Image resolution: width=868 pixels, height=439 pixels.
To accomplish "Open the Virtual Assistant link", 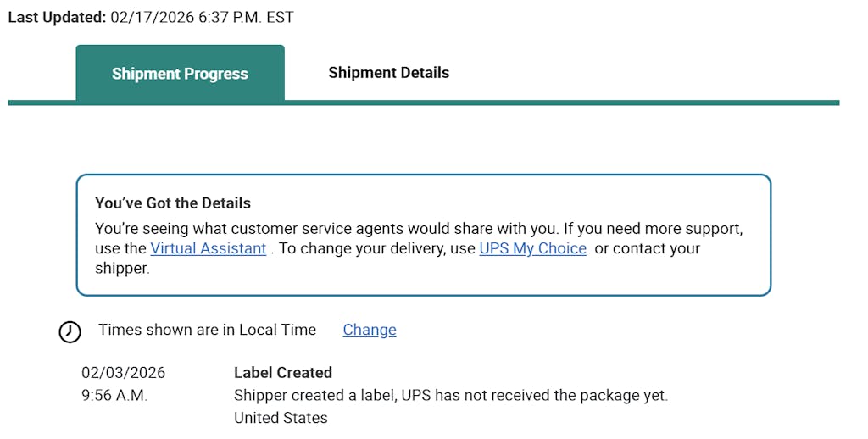I will click(x=208, y=248).
